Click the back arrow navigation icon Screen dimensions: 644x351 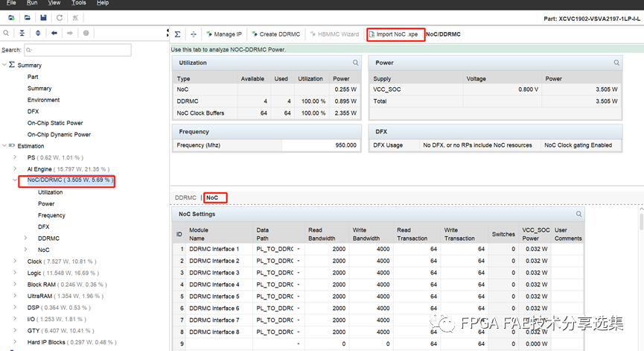pyautogui.click(x=54, y=34)
